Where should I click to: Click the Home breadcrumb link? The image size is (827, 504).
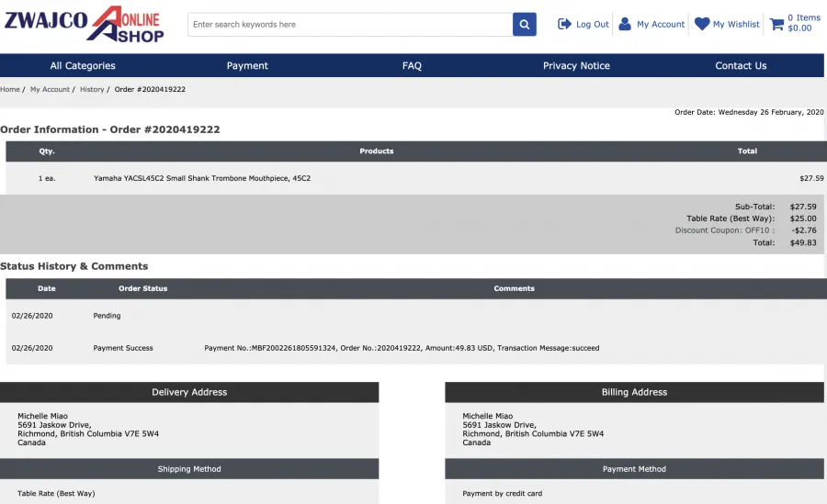pyautogui.click(x=10, y=90)
